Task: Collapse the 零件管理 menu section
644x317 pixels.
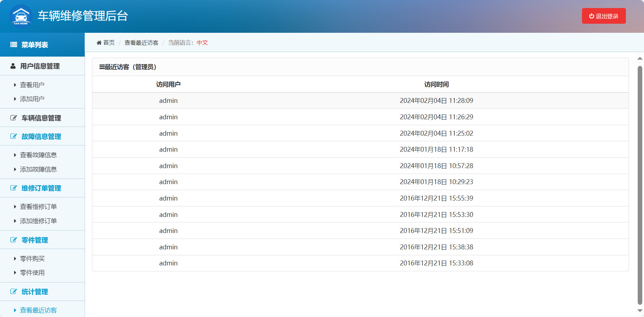Action: tap(35, 240)
